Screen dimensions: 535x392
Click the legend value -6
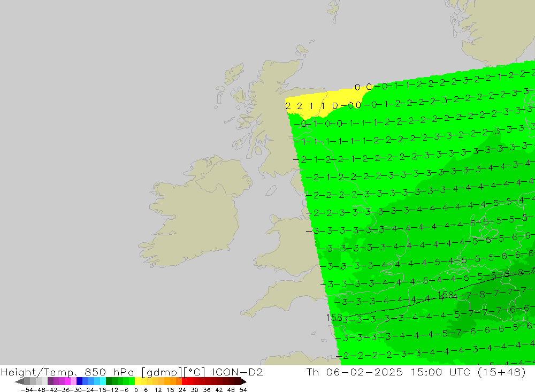124,390
